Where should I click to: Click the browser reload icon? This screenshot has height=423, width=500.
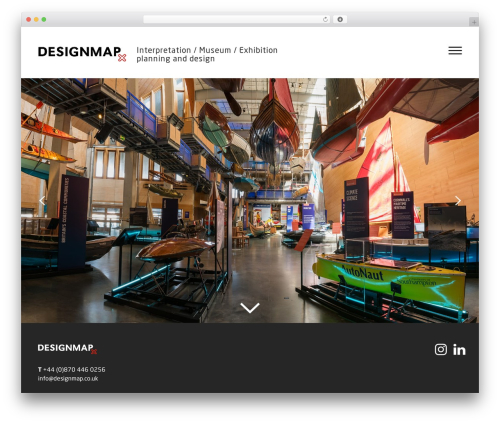[325, 19]
